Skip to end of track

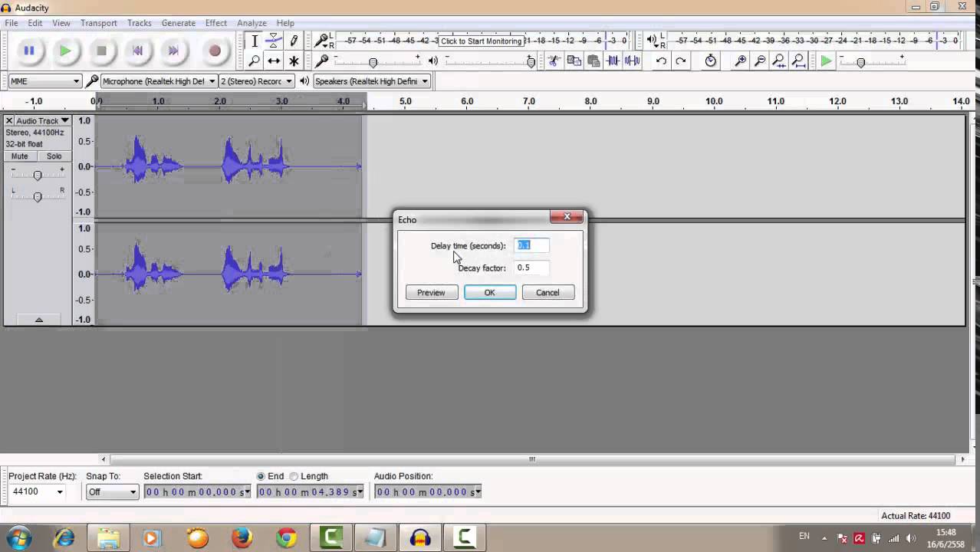click(173, 51)
